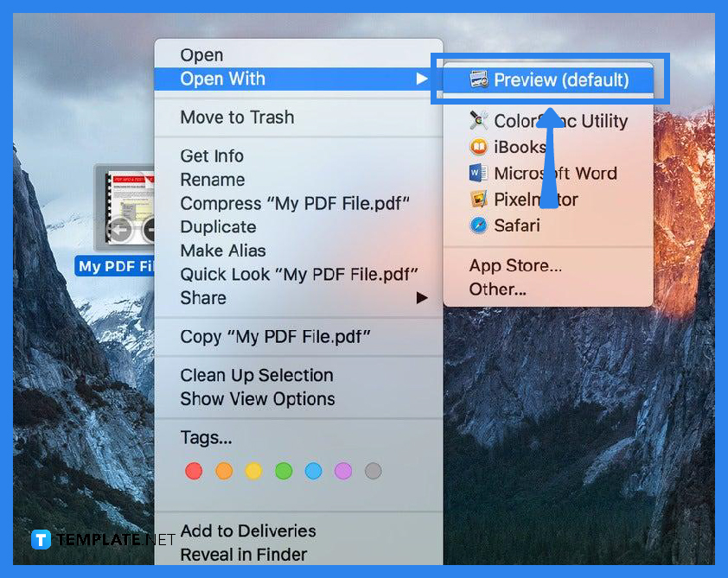The width and height of the screenshot is (728, 578).
Task: Apply the red tag color
Action: 194,471
